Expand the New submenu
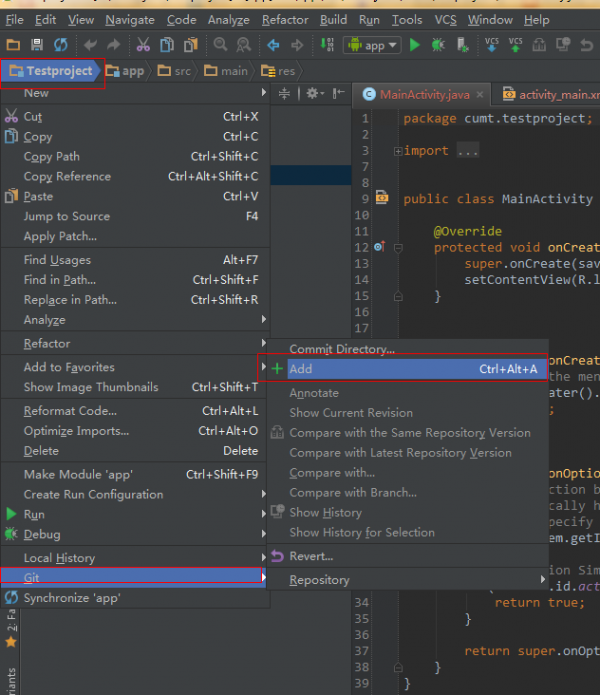The height and width of the screenshot is (695, 600). [x=136, y=93]
